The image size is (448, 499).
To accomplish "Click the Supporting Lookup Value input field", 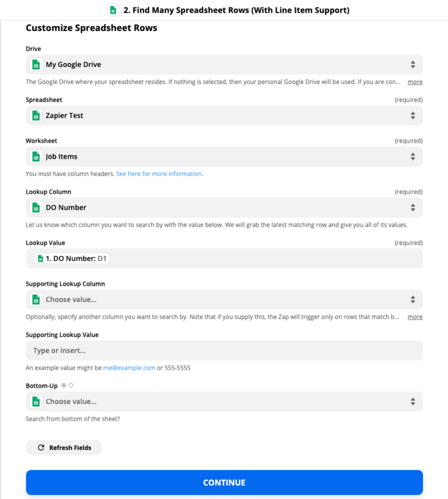I will (x=224, y=351).
